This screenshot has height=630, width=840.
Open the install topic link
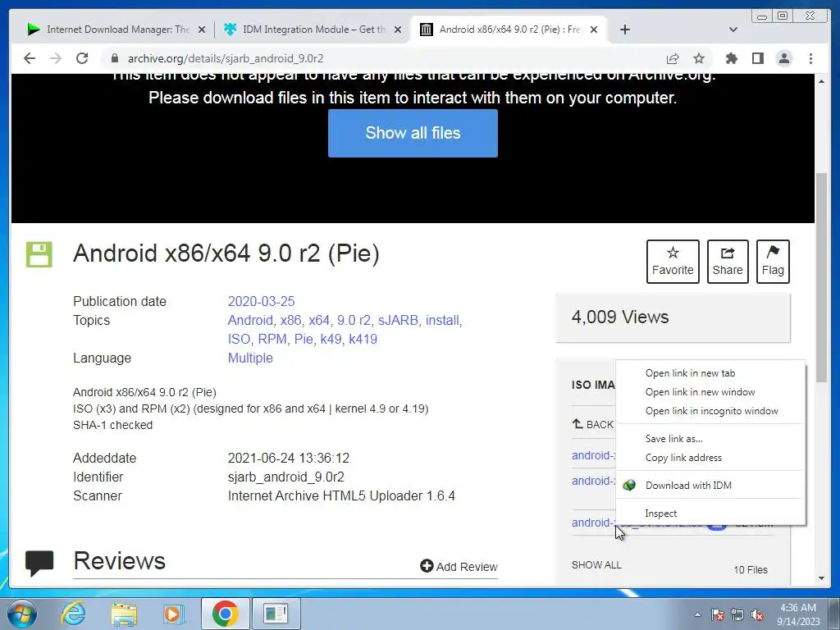(442, 321)
